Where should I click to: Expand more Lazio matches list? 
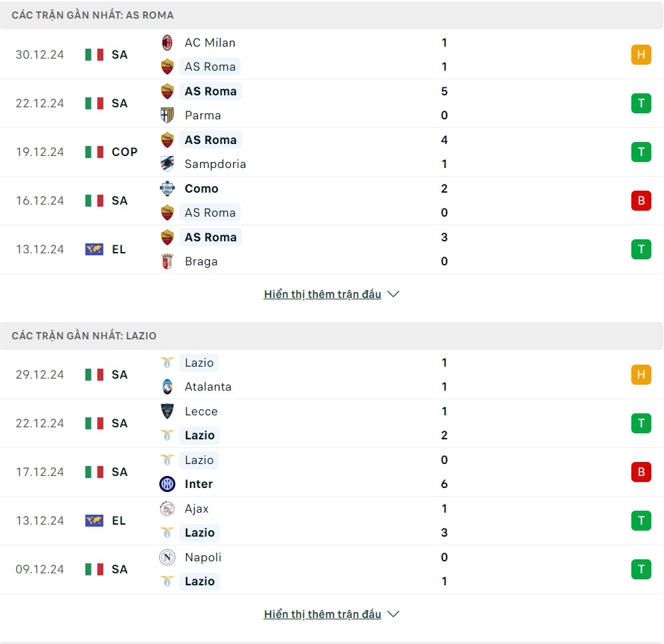[322, 615]
